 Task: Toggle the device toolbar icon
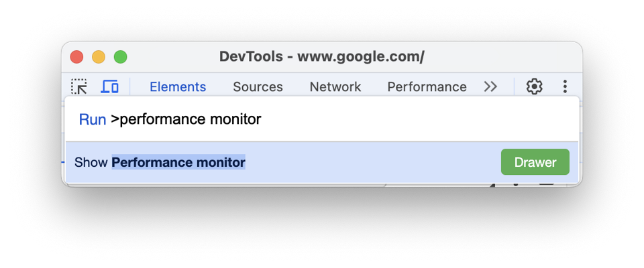(x=109, y=86)
